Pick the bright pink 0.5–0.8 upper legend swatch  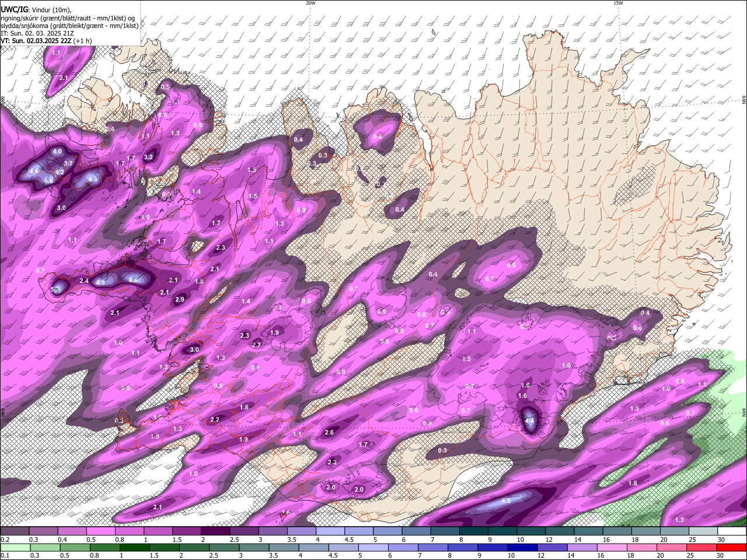101,531
